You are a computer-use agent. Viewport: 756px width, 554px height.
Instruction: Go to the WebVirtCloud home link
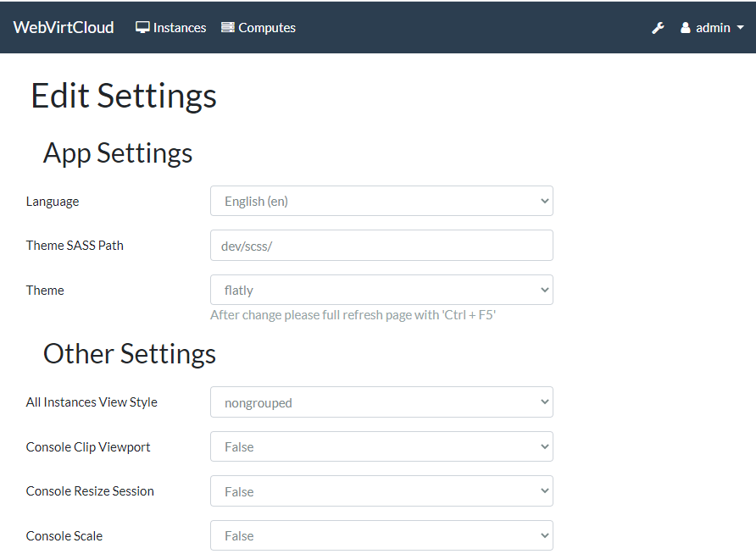point(64,27)
